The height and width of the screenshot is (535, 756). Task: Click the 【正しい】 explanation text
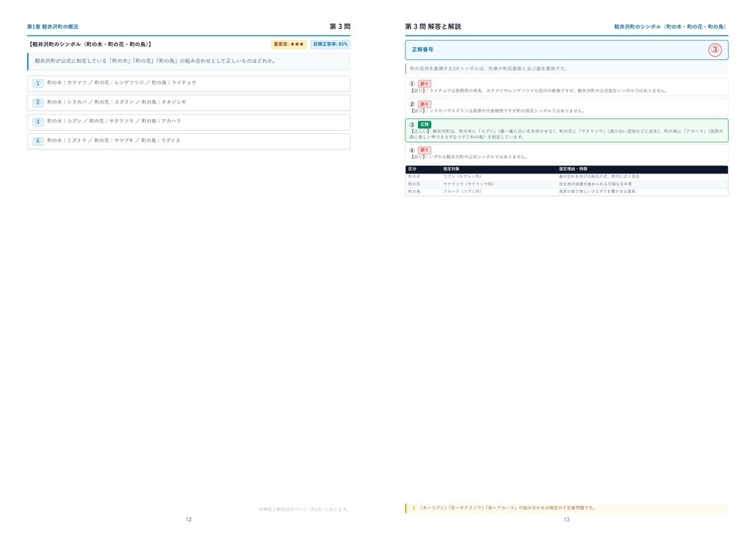566,134
